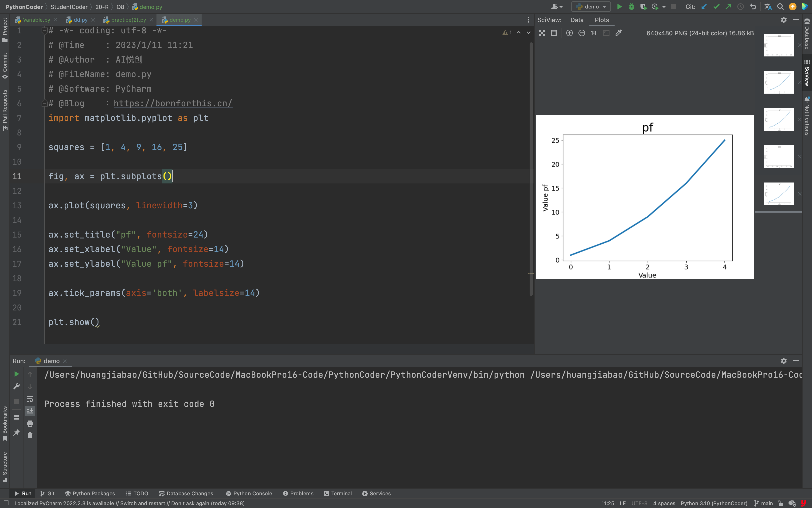Open the translate plugin icon
This screenshot has height=508, width=812.
click(768, 7)
